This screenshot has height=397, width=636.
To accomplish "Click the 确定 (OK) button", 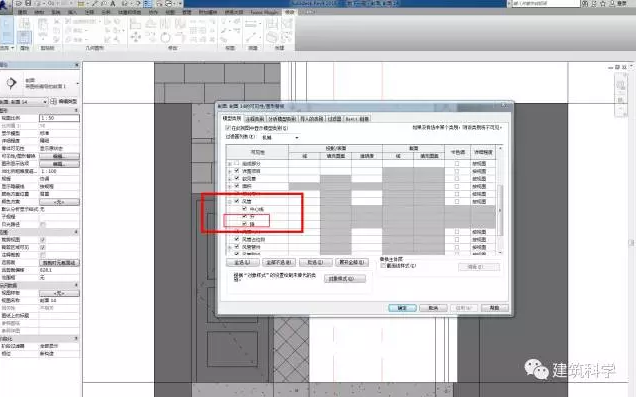I will pos(402,308).
